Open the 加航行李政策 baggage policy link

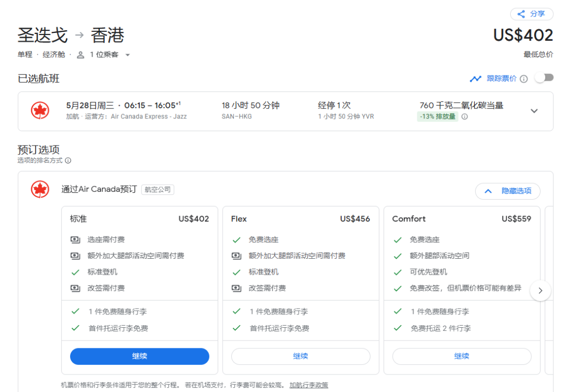point(309,385)
